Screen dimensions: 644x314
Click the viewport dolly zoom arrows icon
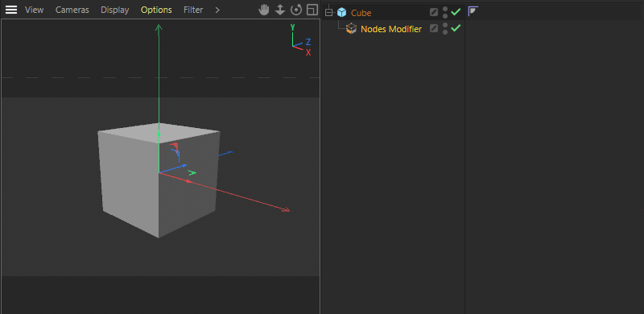pyautogui.click(x=280, y=10)
